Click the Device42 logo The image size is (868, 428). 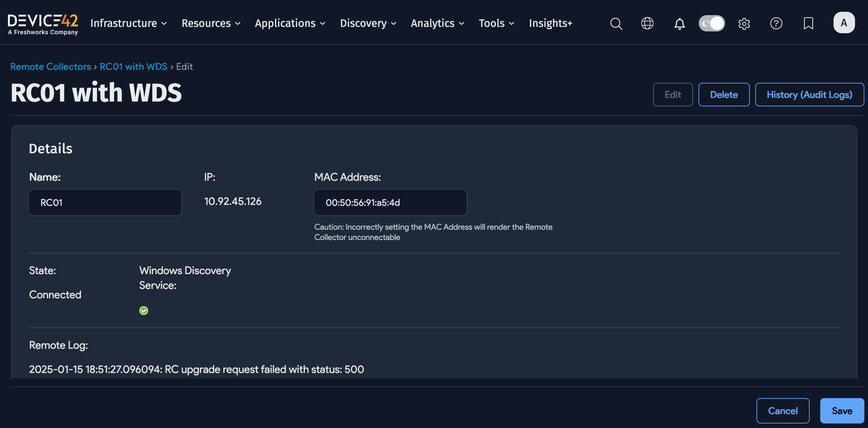click(43, 24)
